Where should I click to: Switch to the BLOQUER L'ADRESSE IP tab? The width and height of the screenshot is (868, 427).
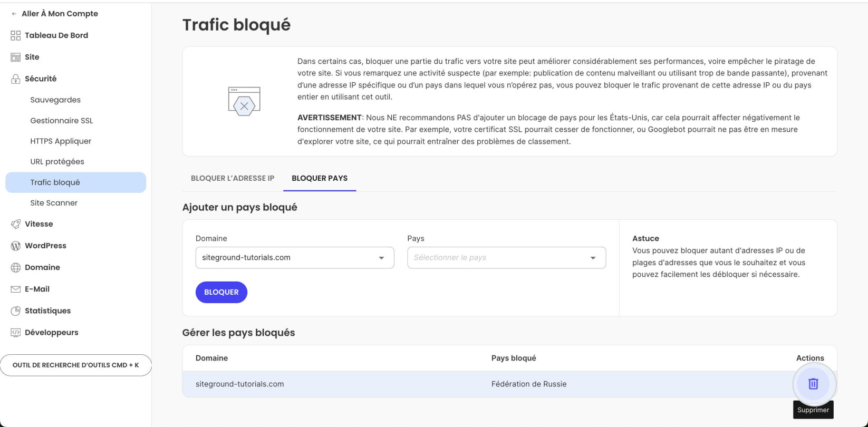(233, 178)
